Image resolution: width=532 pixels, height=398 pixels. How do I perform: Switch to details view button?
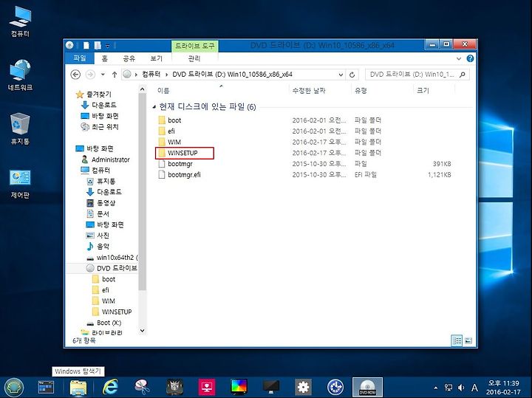[457, 340]
